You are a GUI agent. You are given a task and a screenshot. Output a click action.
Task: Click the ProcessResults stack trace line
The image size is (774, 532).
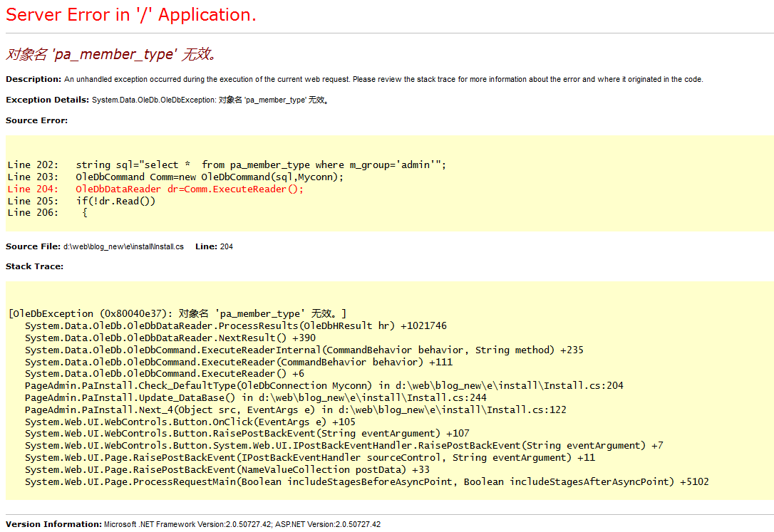coord(235,325)
